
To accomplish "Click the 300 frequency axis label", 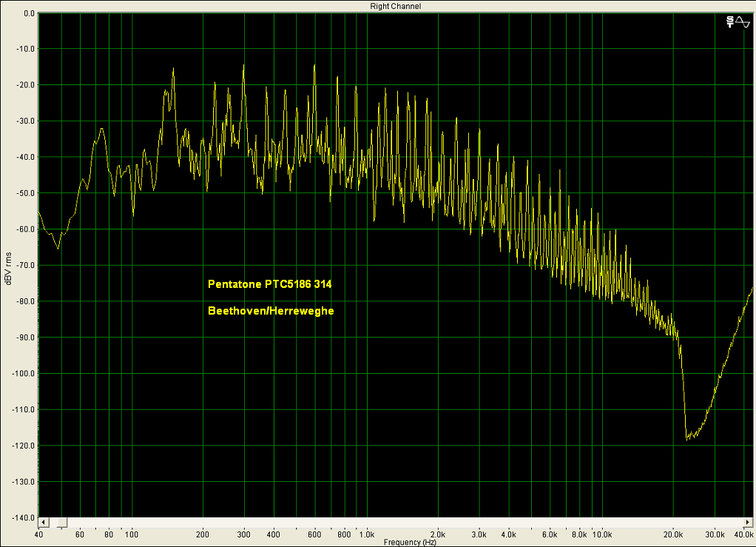I will click(x=244, y=534).
